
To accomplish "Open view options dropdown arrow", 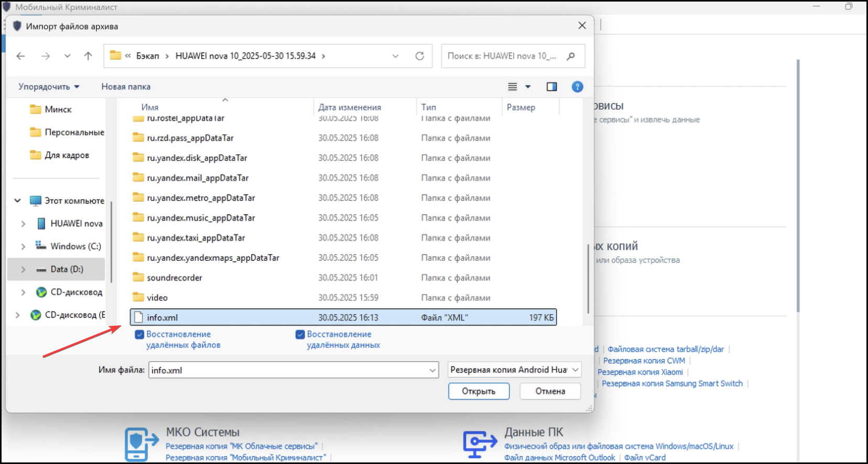I will click(528, 87).
